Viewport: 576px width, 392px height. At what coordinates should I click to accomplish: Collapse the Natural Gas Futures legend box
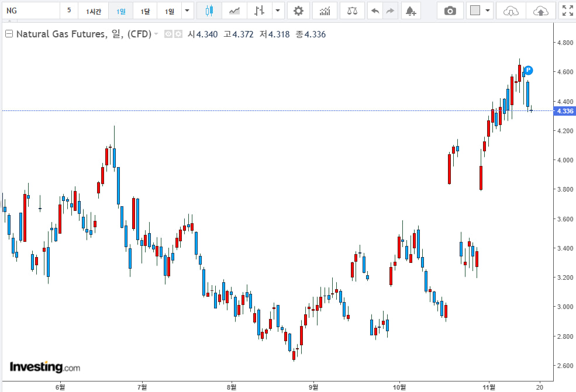click(x=9, y=34)
